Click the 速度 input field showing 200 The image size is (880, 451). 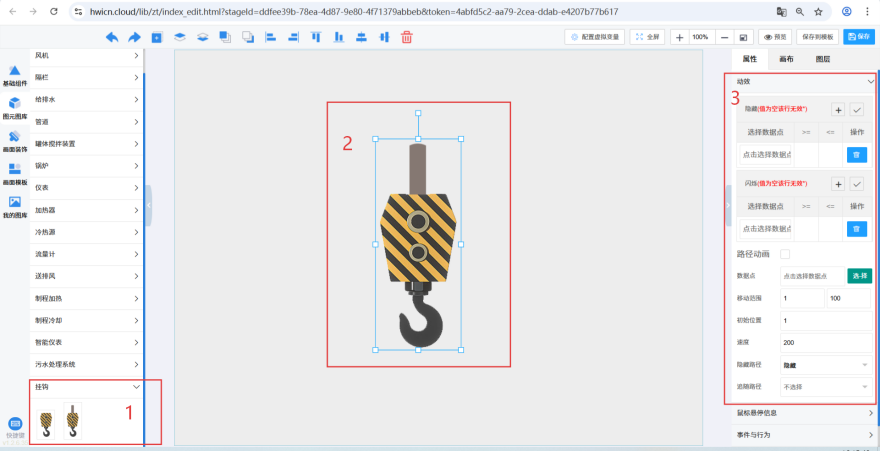point(824,342)
